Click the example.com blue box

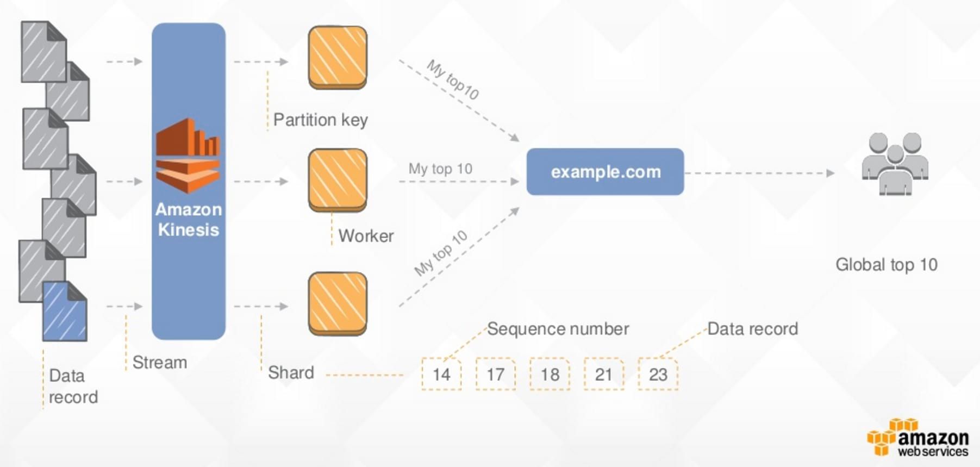pos(605,172)
